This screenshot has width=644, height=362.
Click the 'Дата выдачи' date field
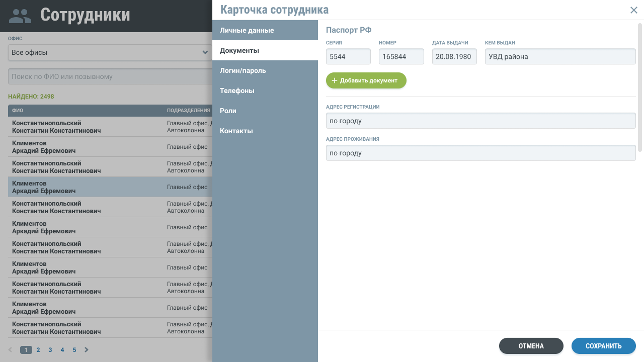[x=454, y=57]
